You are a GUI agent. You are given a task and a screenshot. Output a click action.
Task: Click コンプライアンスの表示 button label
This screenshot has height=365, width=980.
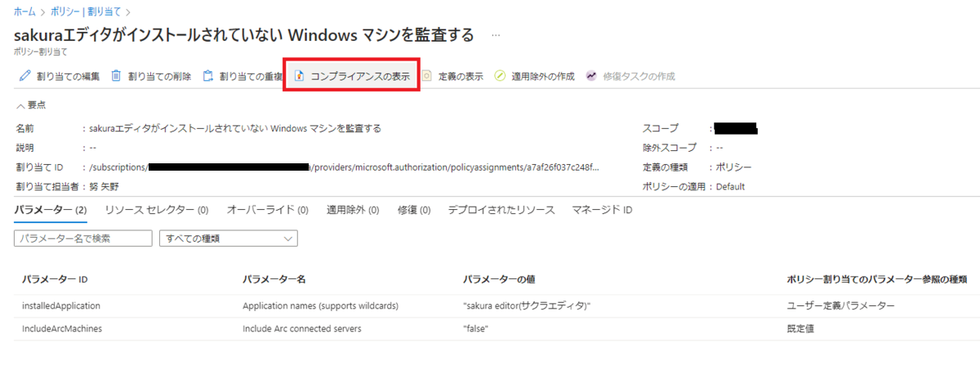pyautogui.click(x=360, y=76)
